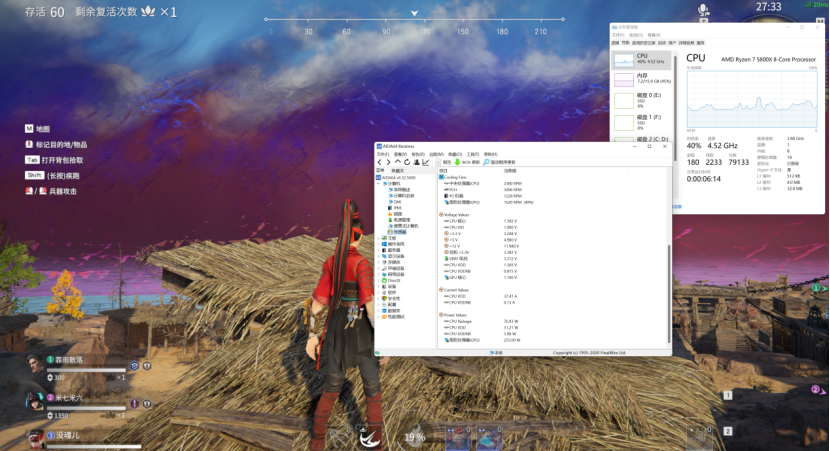Open the AIDA64 user management icon
Image resolution: width=830 pixels, height=451 pixels.
[417, 162]
